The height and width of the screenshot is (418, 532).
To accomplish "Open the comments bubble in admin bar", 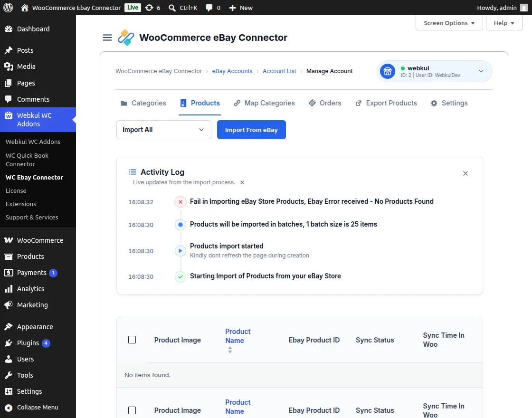I will [209, 8].
